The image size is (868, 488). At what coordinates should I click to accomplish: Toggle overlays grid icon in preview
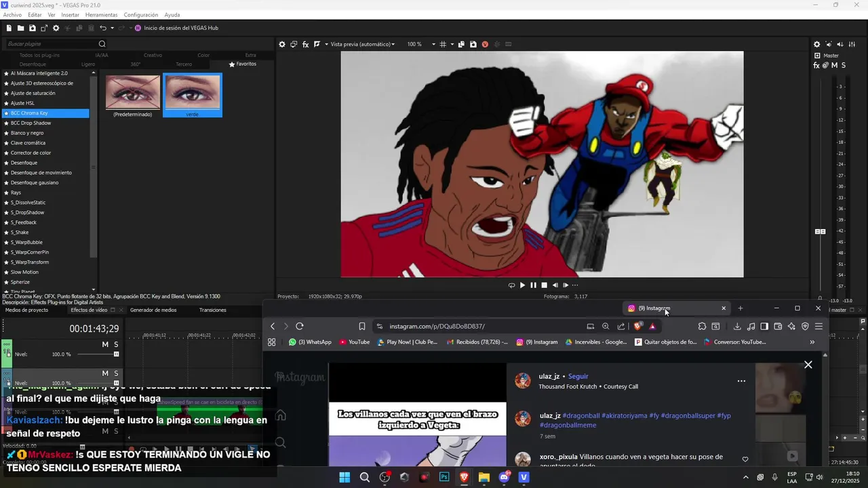pos(442,44)
